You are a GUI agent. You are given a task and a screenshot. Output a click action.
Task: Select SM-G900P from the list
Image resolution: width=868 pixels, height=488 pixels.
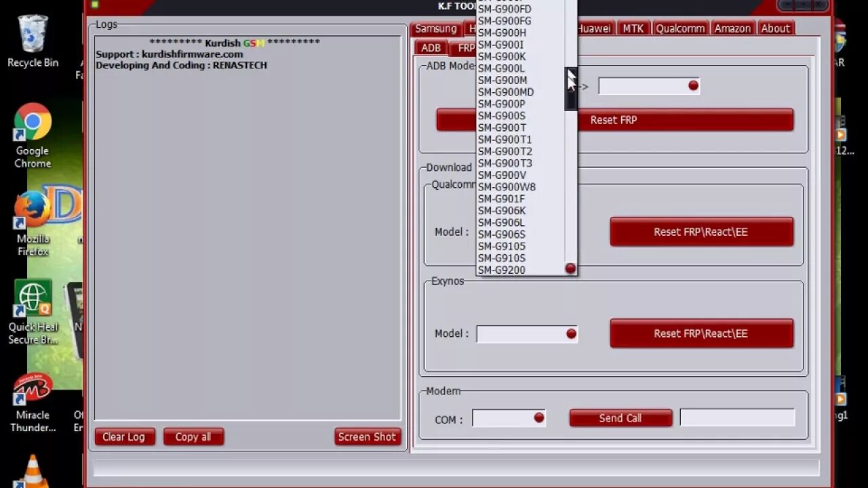coord(521,104)
